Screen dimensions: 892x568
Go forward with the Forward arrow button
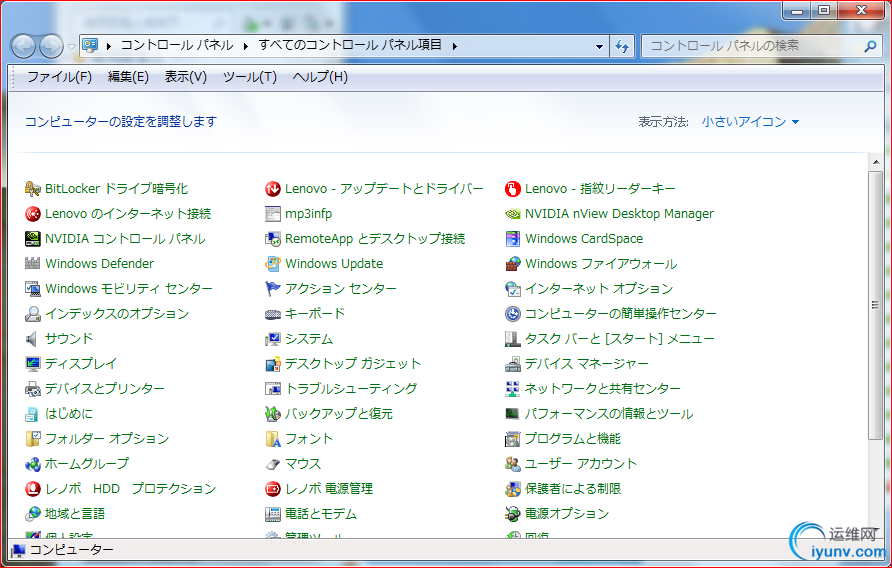click(x=51, y=46)
